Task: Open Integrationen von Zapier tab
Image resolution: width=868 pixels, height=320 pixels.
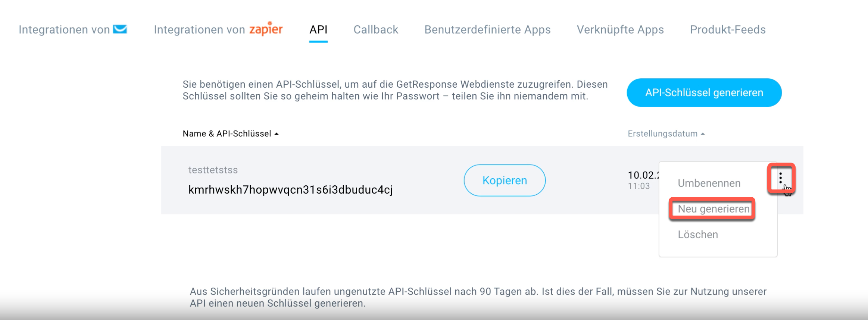Action: coord(218,29)
